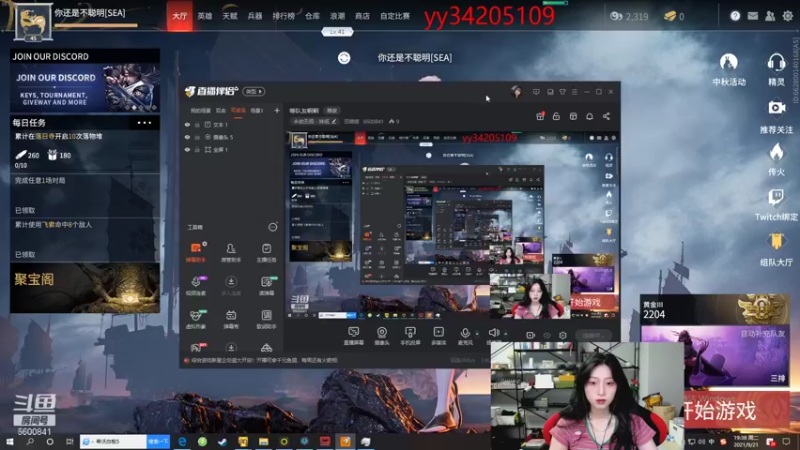This screenshot has width=800, height=450.
Task: Click the notification bell in stream tool
Action: (589, 116)
